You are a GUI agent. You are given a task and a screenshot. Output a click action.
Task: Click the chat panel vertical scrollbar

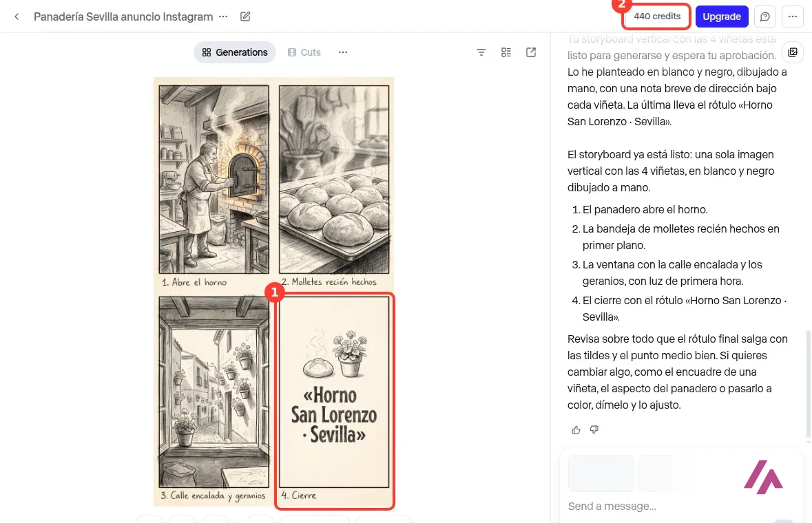(x=808, y=385)
